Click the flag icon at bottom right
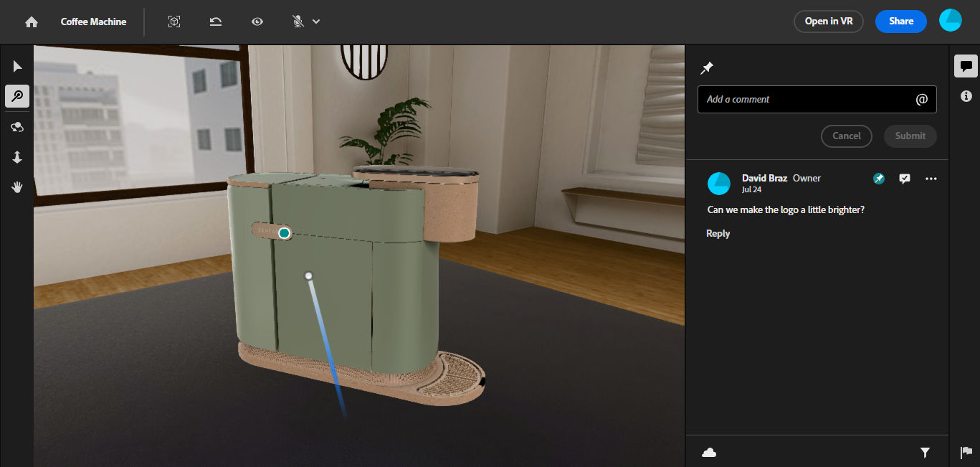Viewport: 980px width, 467px height. 966,453
